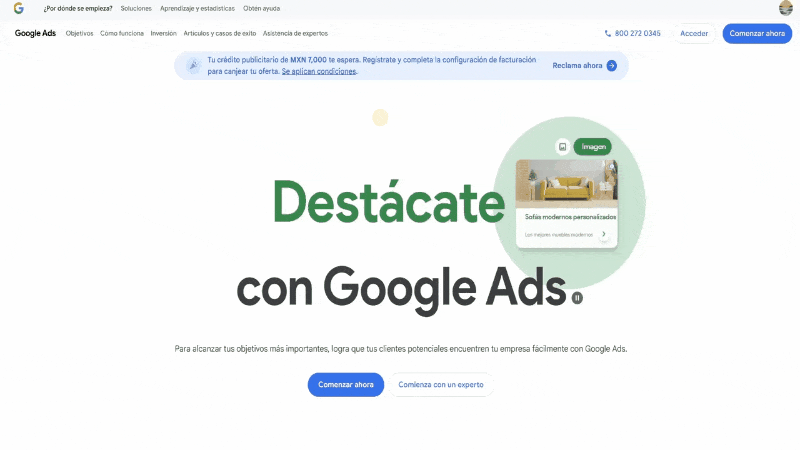
Task: Click 'Comienza con un experto' button
Action: (440, 385)
